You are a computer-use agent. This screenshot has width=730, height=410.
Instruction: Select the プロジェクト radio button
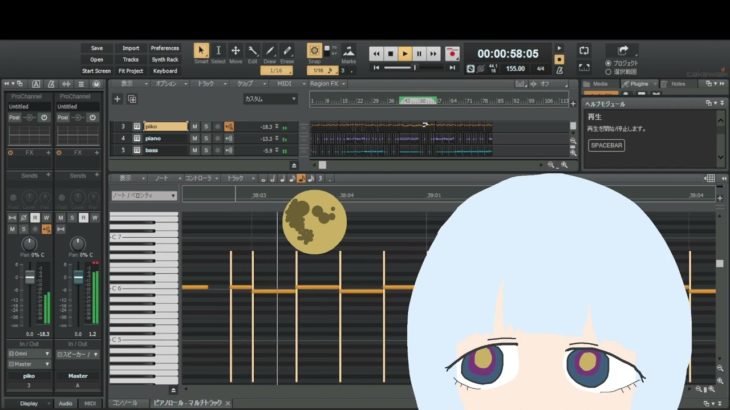point(608,63)
